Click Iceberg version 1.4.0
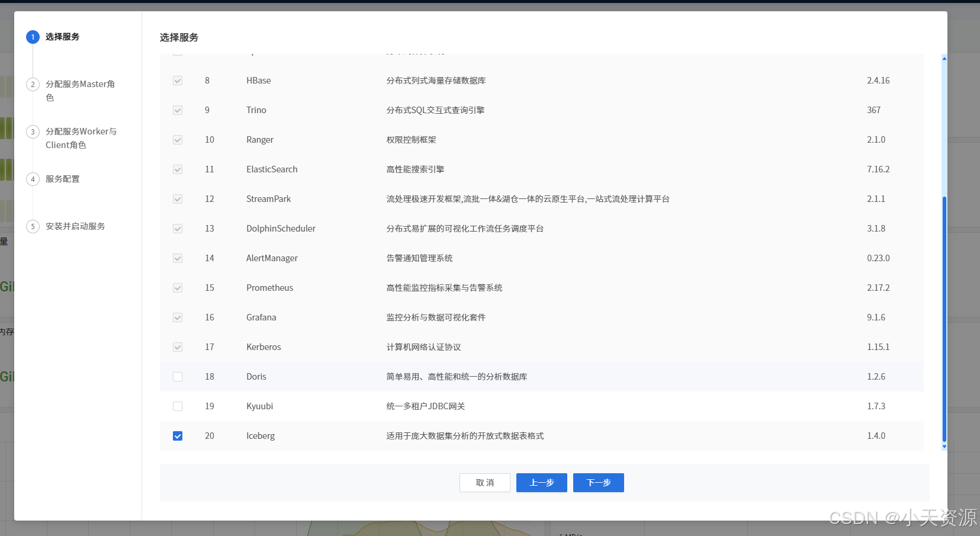The image size is (980, 536). point(876,436)
